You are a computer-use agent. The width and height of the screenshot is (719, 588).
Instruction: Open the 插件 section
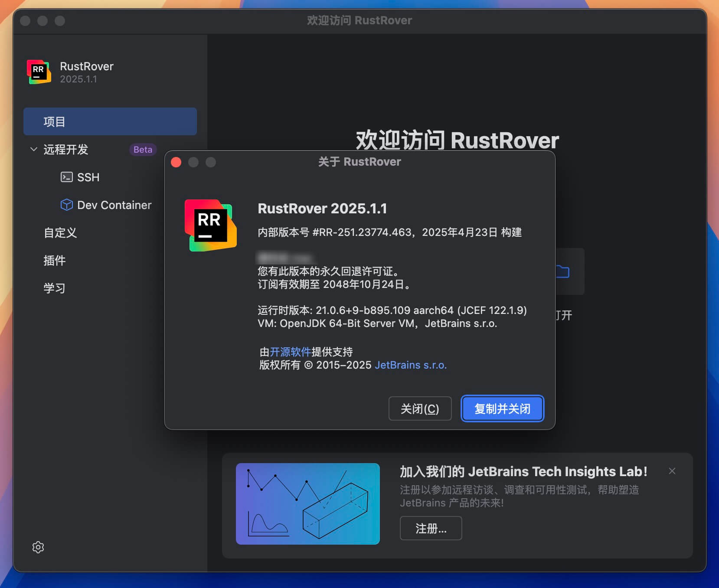point(54,261)
